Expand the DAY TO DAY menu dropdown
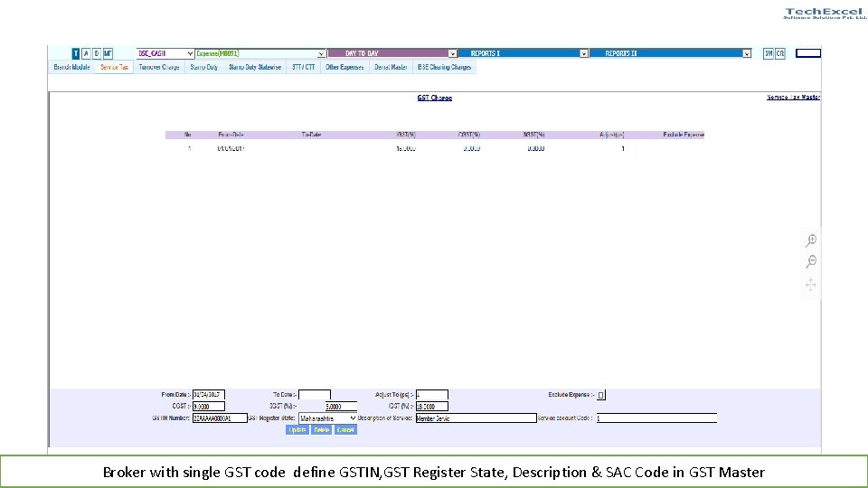 coord(392,53)
